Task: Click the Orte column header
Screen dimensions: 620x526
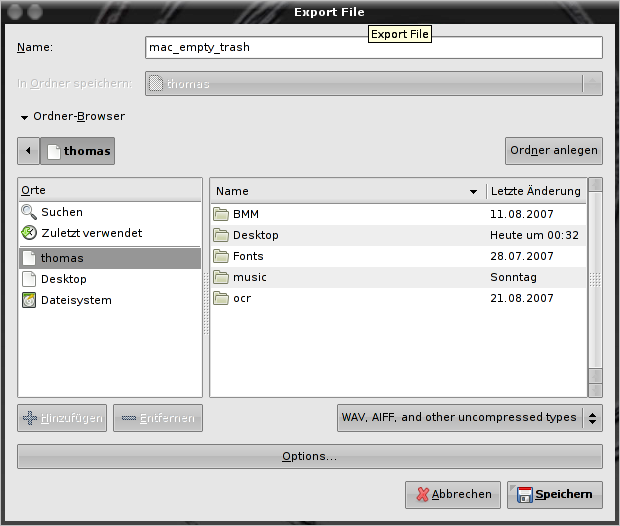Action: click(110, 190)
